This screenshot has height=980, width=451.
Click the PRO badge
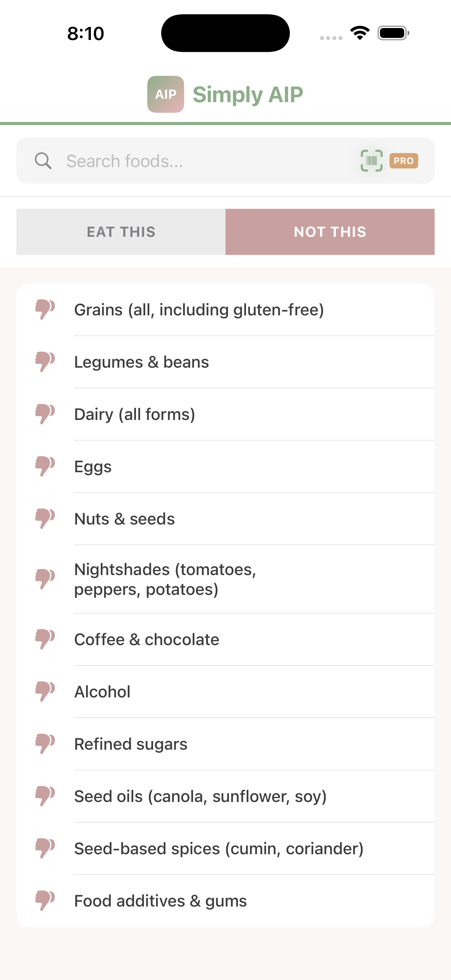click(404, 161)
